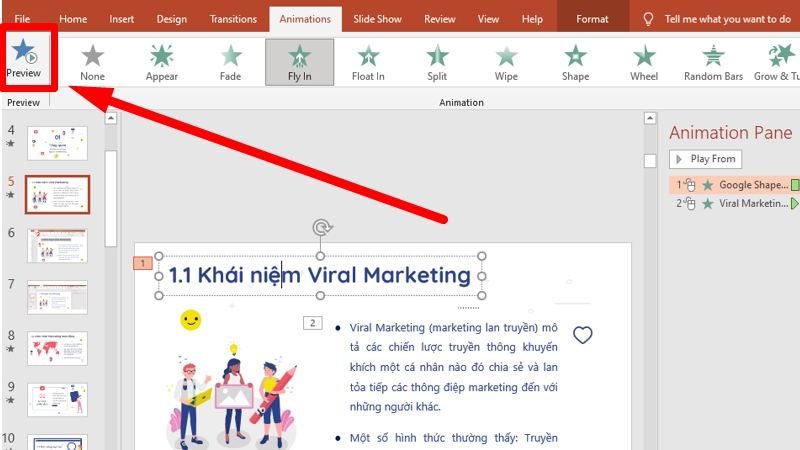Open slide 7 thumbnail
Screen dimensions: 800x450
click(x=57, y=297)
